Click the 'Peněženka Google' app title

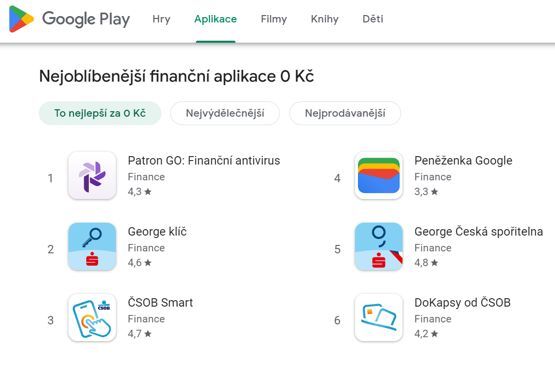(463, 161)
